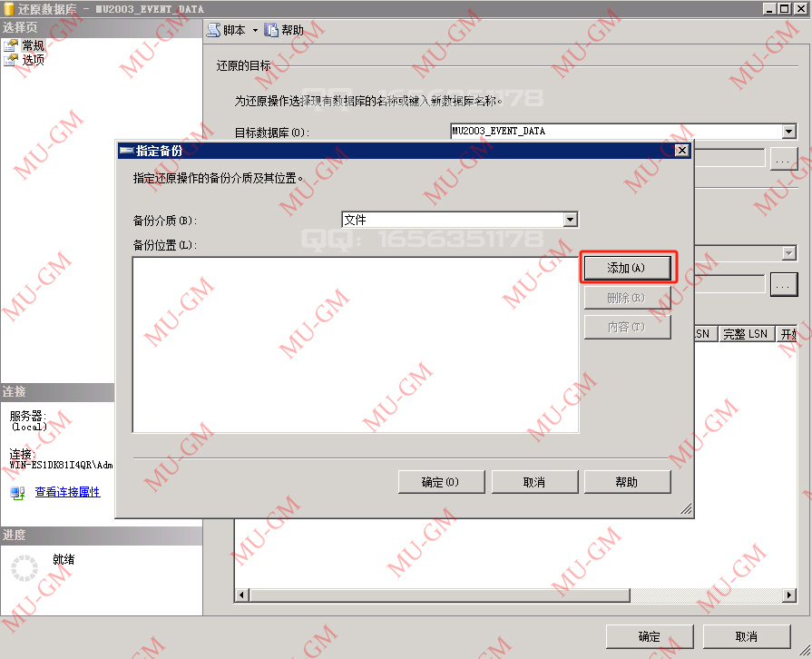This screenshot has width=812, height=659.
Task: Switch to the 常规 page
Action: [x=34, y=45]
